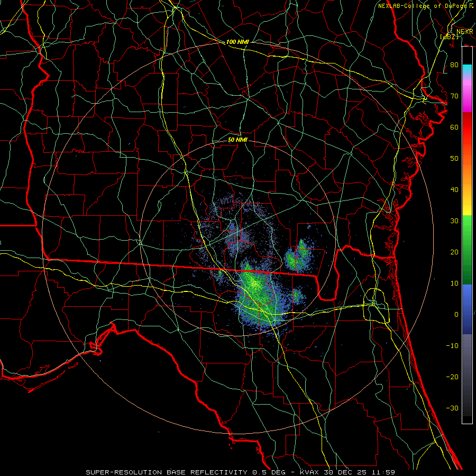
Task: Select the 50 value on dBZ scale
Action: tap(454, 159)
